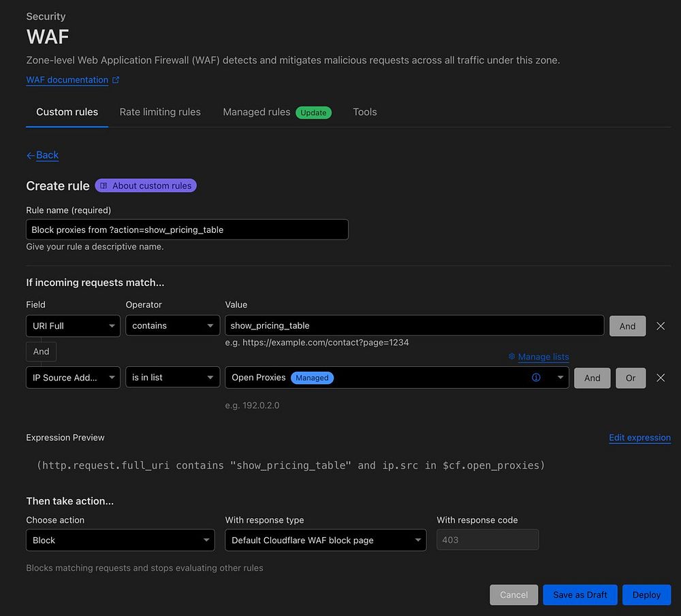Open the response type dropdown
681x616 pixels.
tap(326, 540)
